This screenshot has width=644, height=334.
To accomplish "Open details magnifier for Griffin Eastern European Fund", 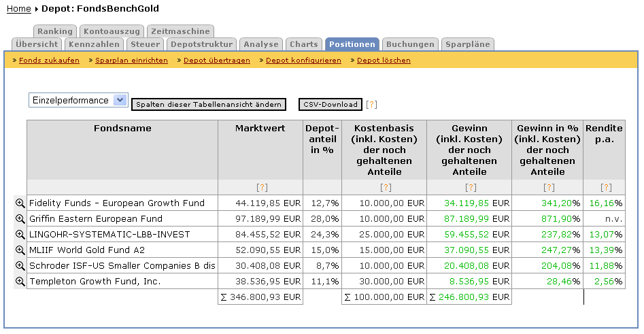I will 20,218.
